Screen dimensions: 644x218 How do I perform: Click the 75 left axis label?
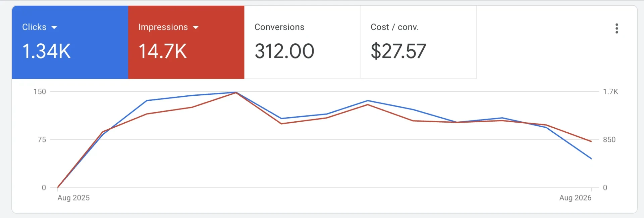42,140
